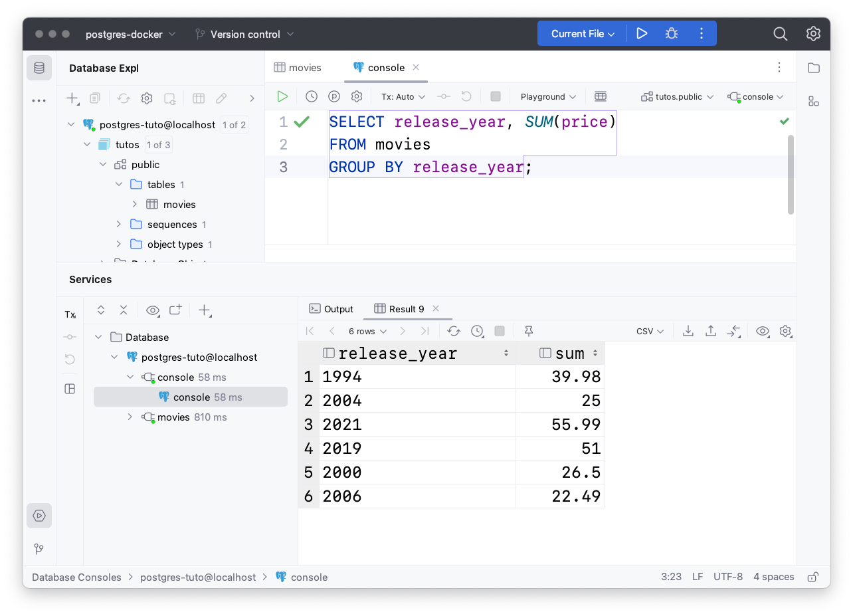This screenshot has width=853, height=616.
Task: Sort by the release_year column header
Action: 397,354
